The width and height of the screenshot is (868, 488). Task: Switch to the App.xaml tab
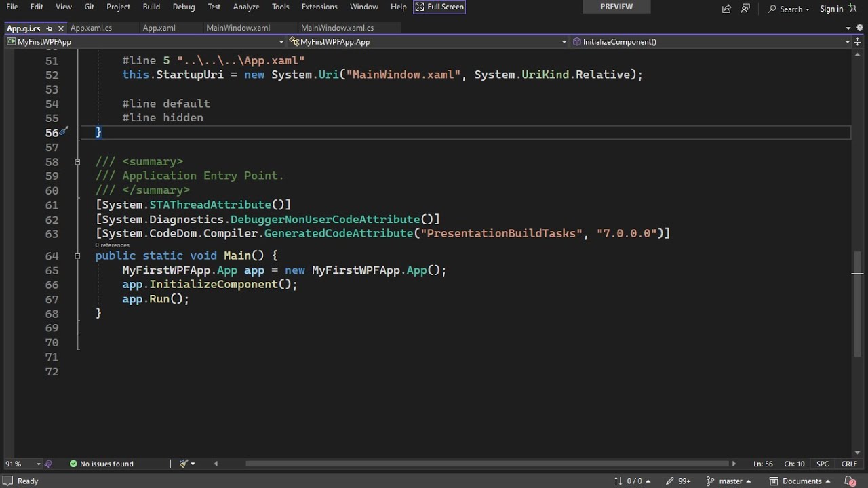[159, 28]
